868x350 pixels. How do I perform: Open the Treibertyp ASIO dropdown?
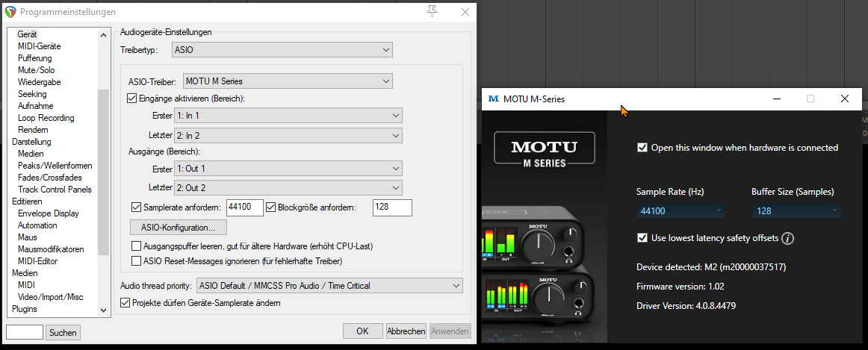click(282, 50)
